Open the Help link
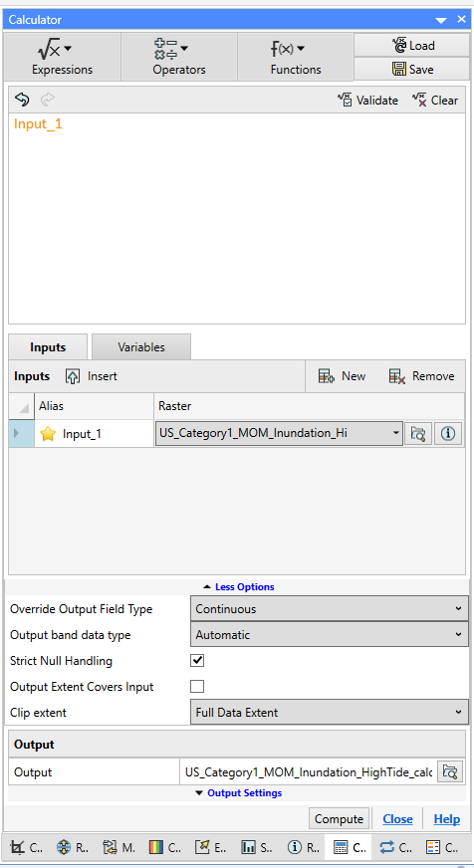 point(447,819)
